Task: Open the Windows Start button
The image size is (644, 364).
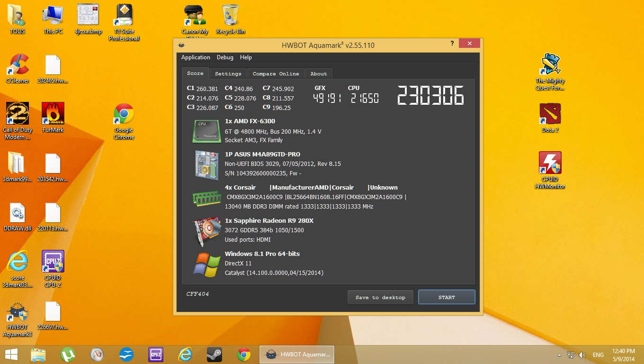Action: click(x=11, y=355)
